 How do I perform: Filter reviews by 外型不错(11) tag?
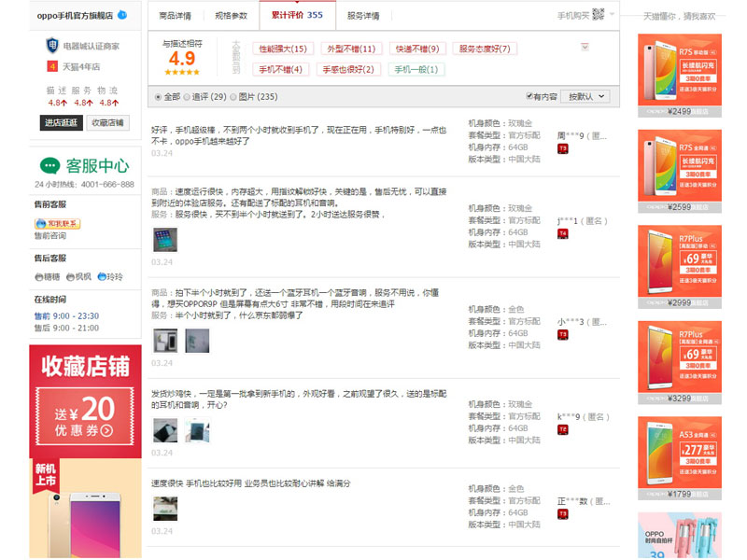coord(351,49)
